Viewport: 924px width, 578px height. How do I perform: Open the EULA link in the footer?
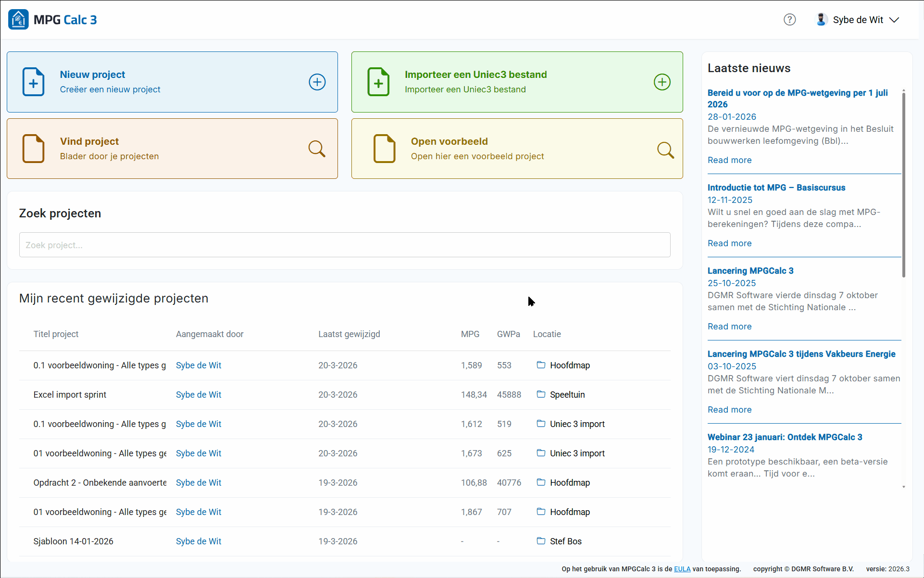[682, 569]
